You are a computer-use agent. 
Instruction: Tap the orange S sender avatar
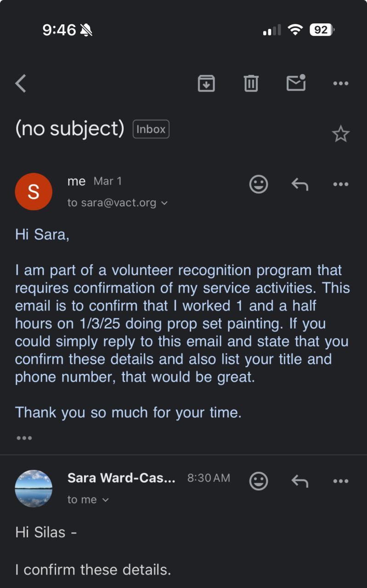[x=34, y=192]
